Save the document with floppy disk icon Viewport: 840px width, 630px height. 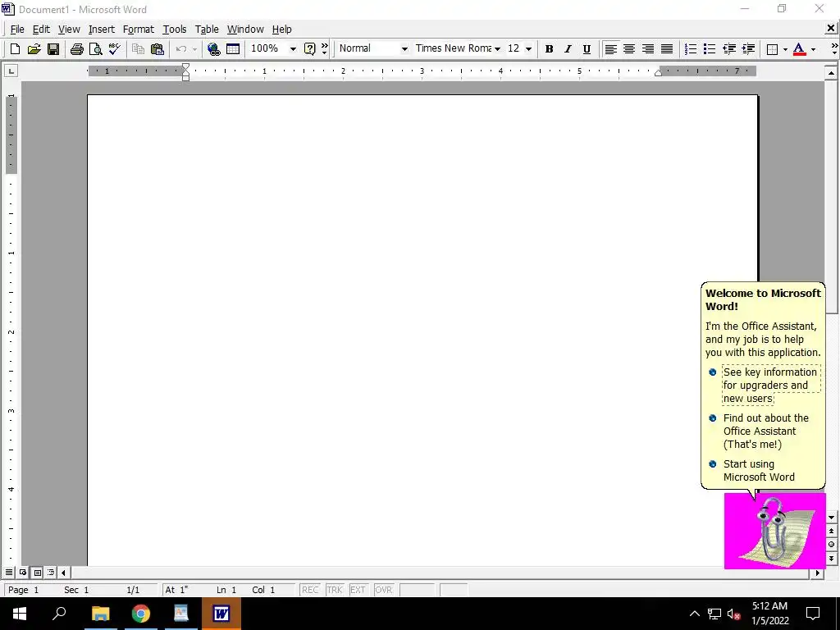tap(53, 49)
